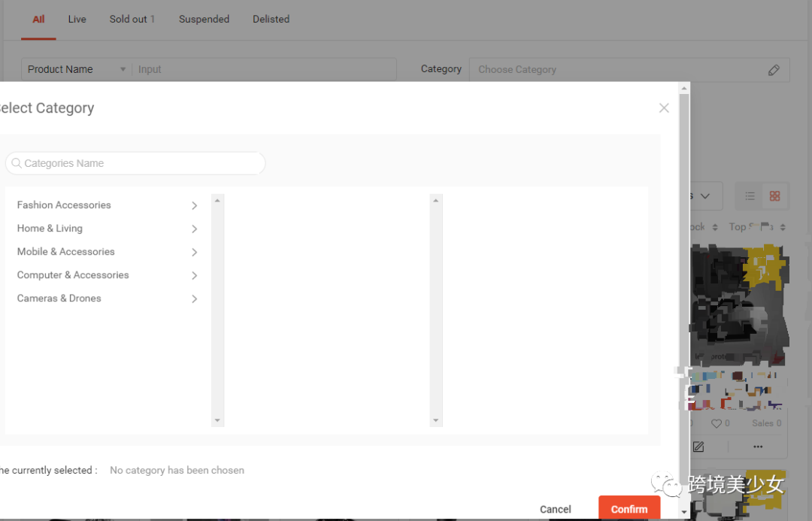Viewport: 812px width, 521px height.
Task: Click the product name Input field
Action: coord(265,69)
